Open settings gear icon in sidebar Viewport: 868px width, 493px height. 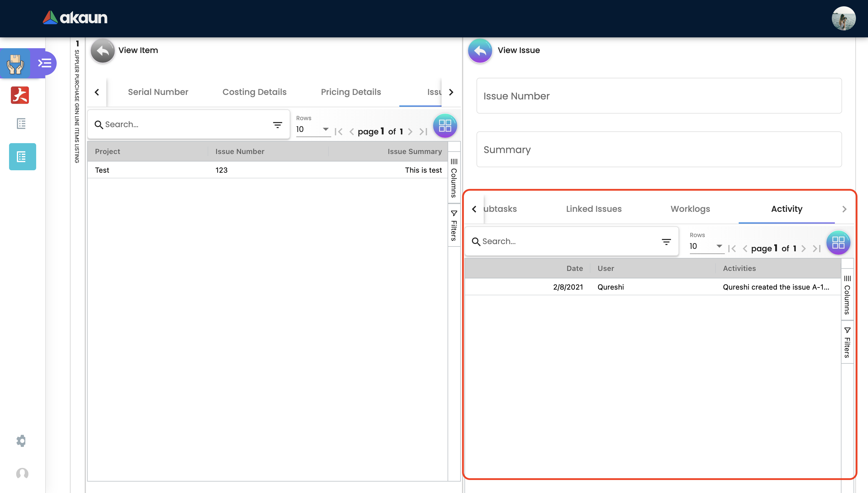pos(21,441)
